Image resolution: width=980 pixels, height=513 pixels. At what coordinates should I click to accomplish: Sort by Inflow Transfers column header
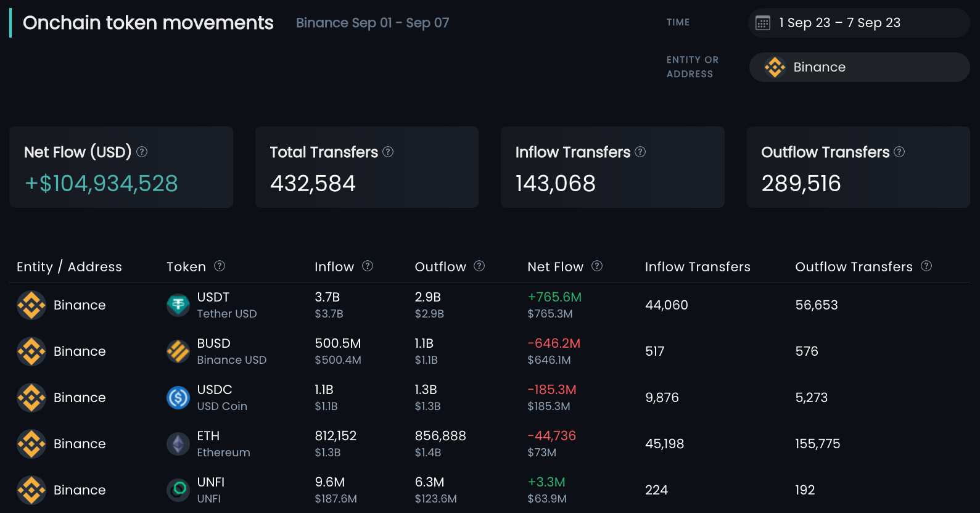pyautogui.click(x=698, y=267)
